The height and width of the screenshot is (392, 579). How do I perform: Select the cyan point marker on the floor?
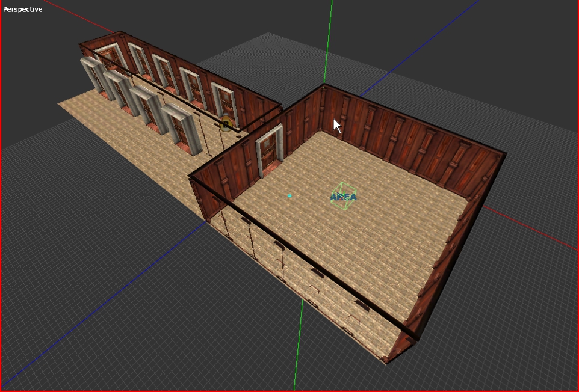click(x=289, y=195)
